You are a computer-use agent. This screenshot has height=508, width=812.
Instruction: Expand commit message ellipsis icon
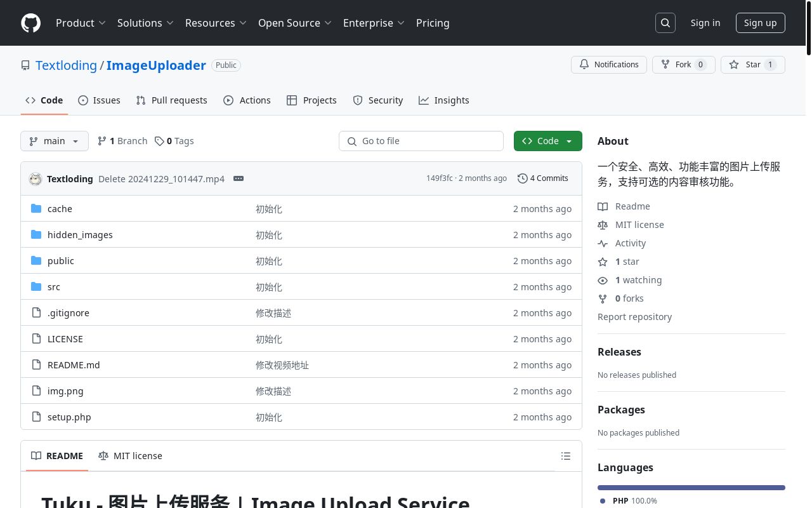239,178
